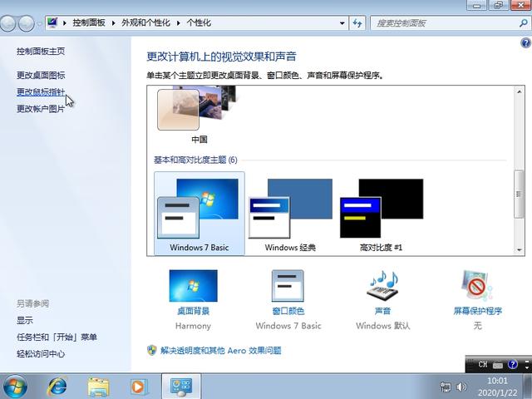Image resolution: width=532 pixels, height=399 pixels.
Task: Open the address bar history dropdown arrow
Action: [x=342, y=23]
